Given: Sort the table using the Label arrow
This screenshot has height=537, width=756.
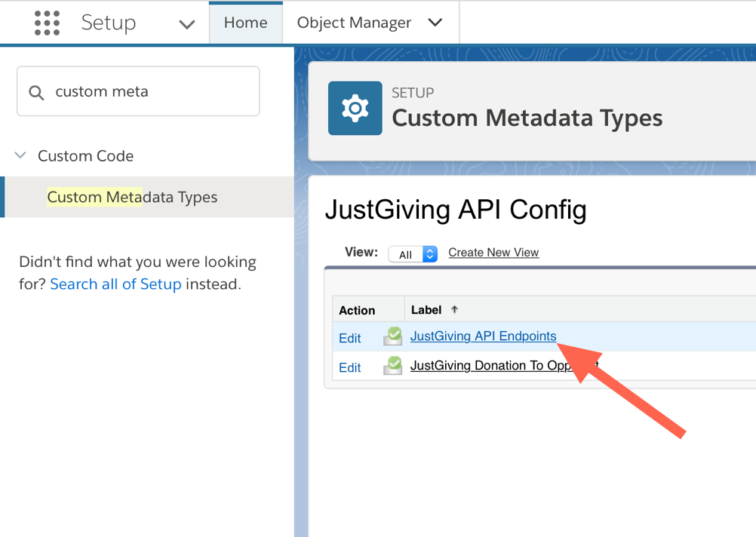Looking at the screenshot, I should (x=454, y=309).
